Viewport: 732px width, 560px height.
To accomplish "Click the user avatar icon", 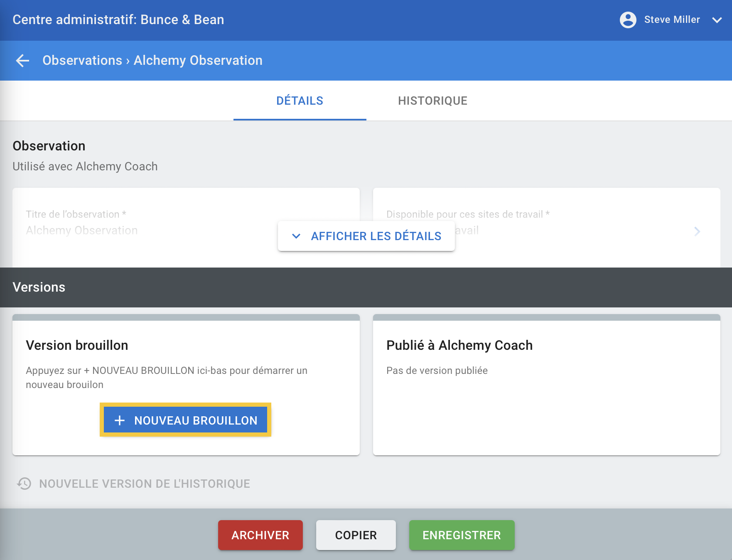I will tap(628, 20).
